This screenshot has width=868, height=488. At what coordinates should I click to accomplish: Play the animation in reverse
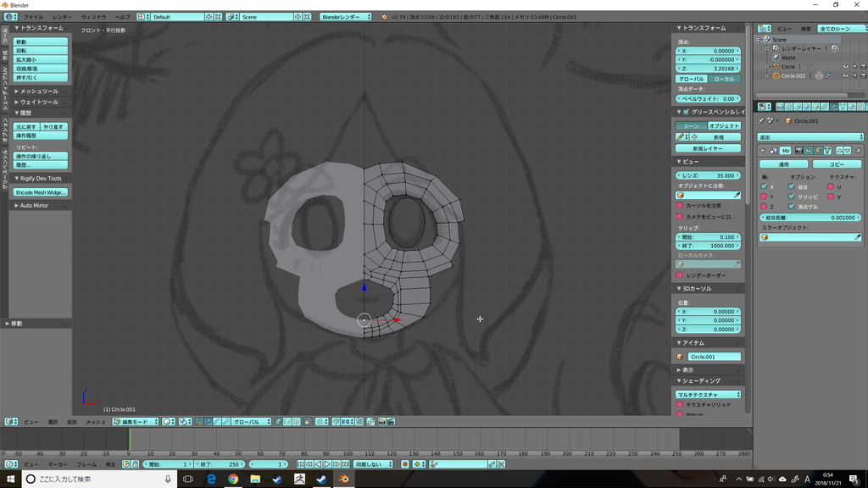(318, 464)
